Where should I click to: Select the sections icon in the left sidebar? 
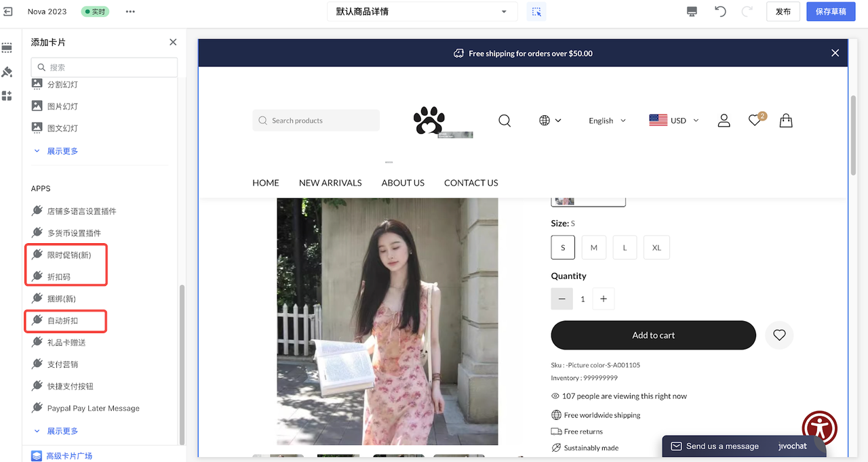7,47
